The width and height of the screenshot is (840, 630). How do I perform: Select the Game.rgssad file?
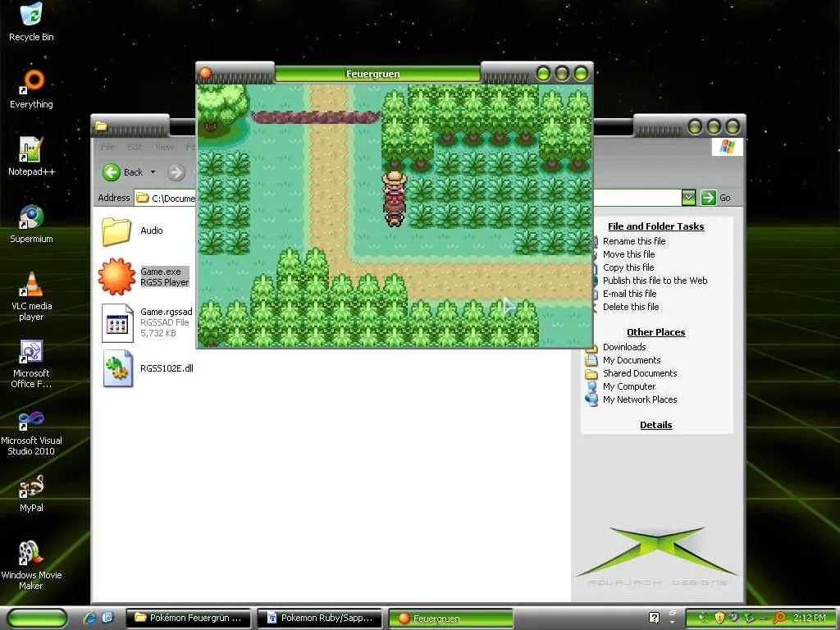click(147, 322)
